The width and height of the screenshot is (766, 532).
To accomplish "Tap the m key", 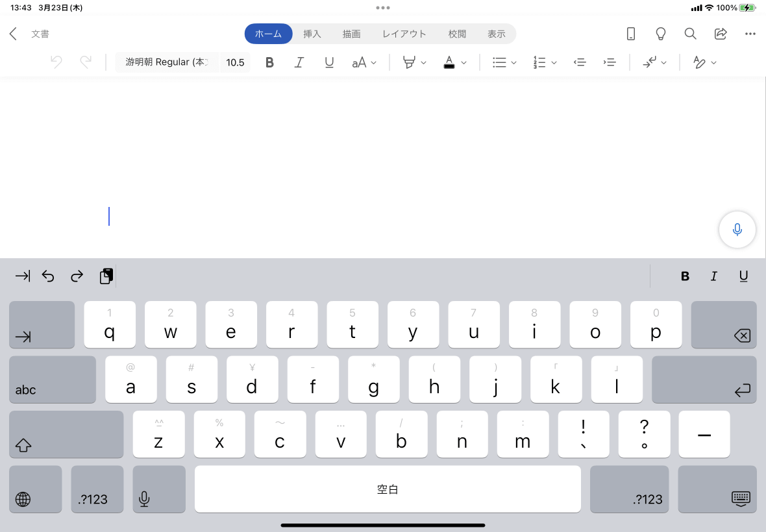I will pyautogui.click(x=523, y=435).
